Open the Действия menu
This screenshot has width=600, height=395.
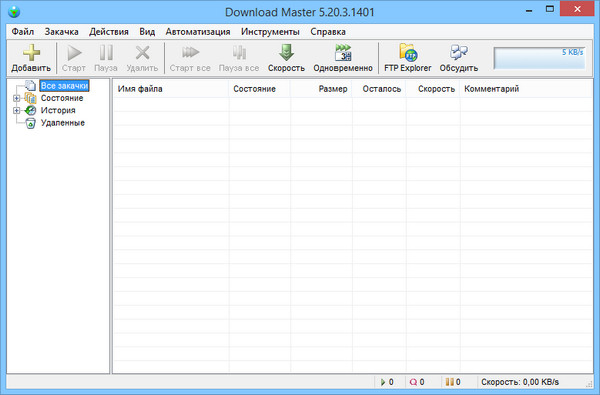[109, 32]
